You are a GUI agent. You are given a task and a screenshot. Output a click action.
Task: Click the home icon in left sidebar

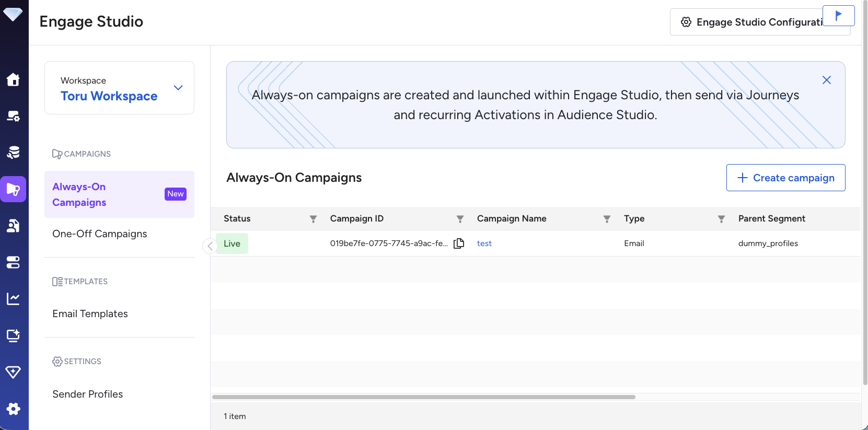(x=13, y=79)
